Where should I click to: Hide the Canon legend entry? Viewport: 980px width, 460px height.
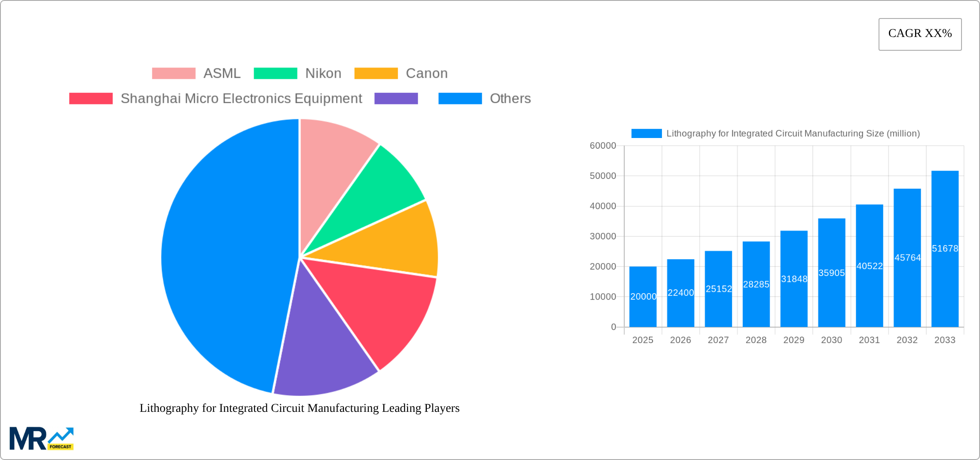[x=426, y=73]
